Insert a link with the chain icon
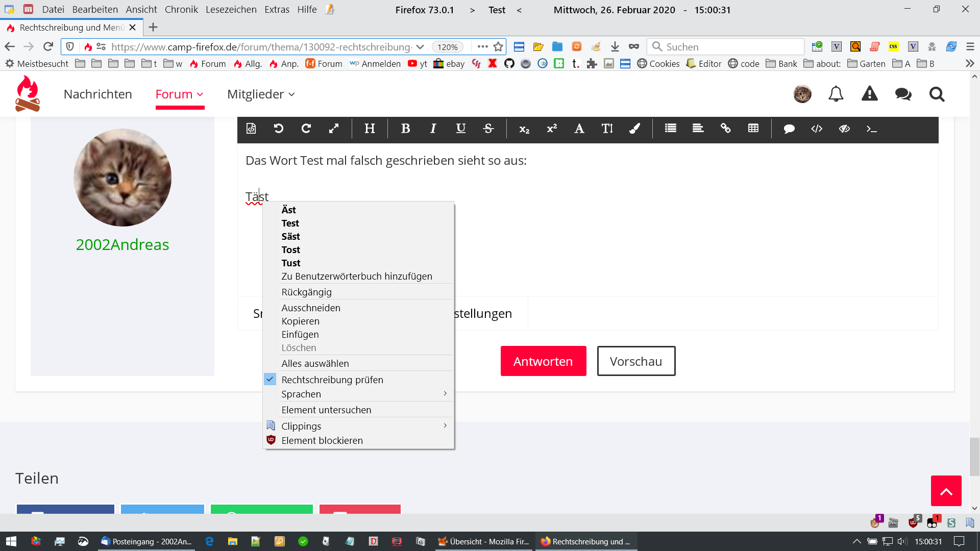980x551 pixels. pos(725,129)
